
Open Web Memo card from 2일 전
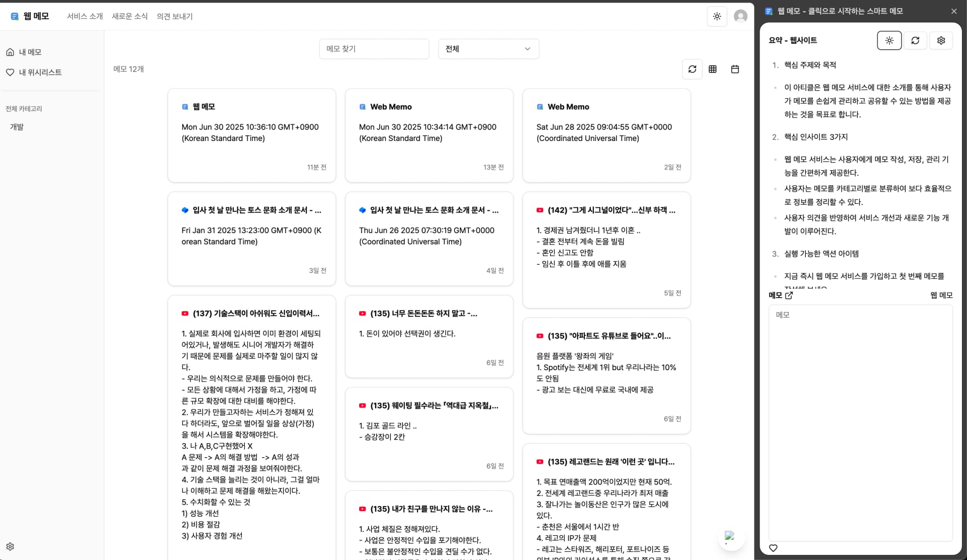(606, 135)
